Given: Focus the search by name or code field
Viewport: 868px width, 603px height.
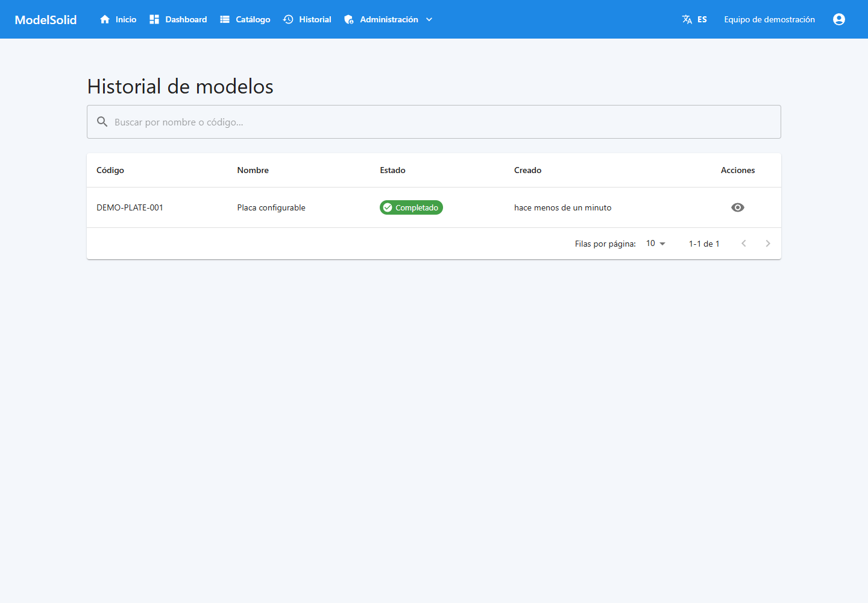Looking at the screenshot, I should [434, 122].
